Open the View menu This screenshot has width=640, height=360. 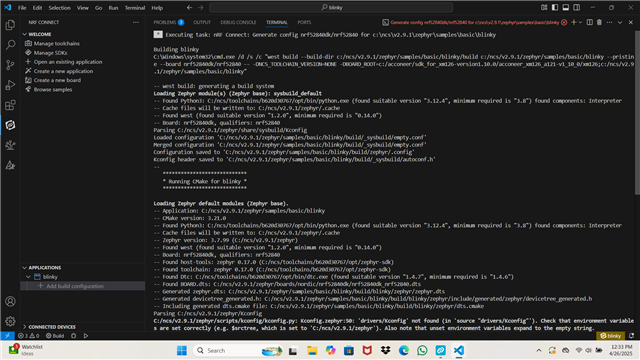[82, 8]
